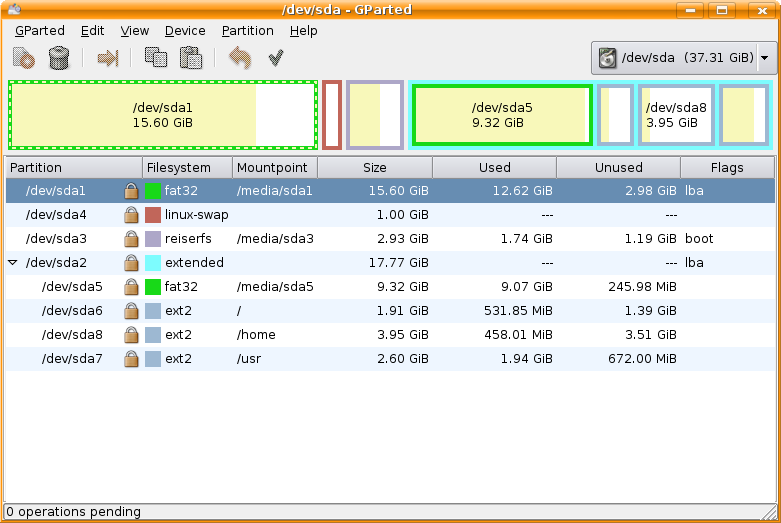Open the Device menu
Viewport: 781px width, 523px height.
(x=185, y=31)
